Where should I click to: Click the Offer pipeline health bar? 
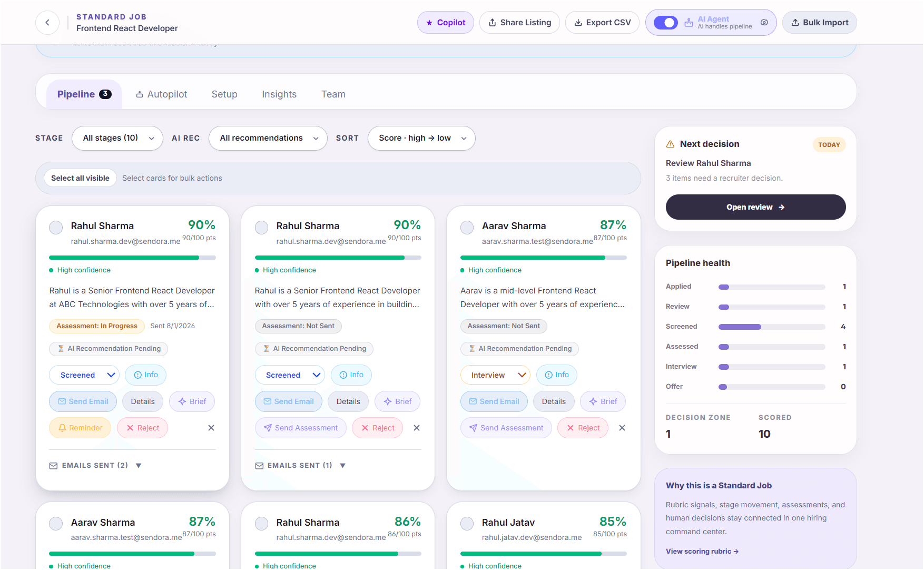click(x=772, y=387)
